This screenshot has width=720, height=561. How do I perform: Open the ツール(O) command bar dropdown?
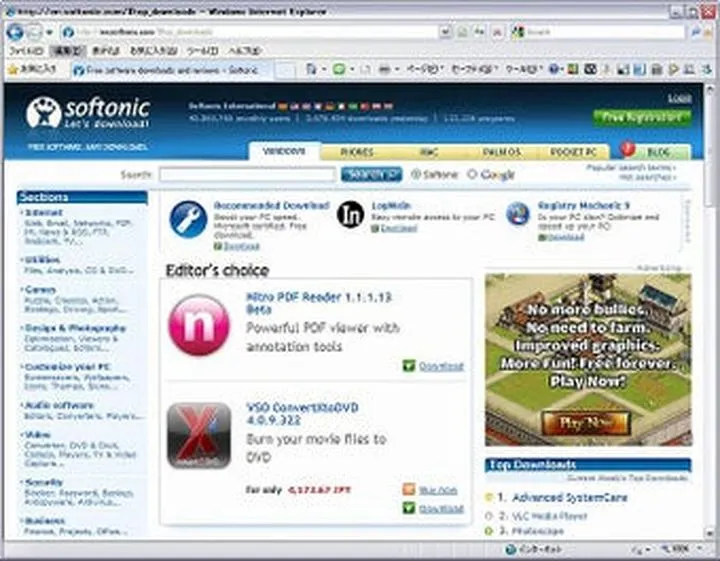[524, 69]
